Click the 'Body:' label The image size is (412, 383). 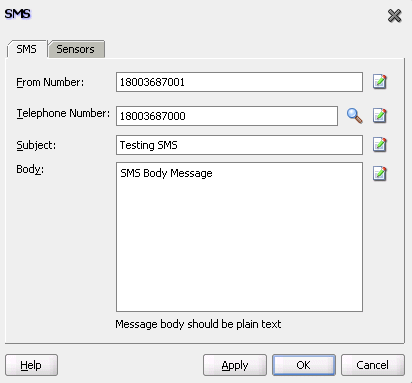30,170
